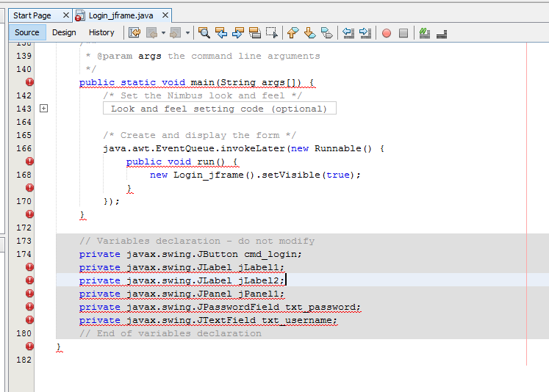Switch to the Source view

27,32
